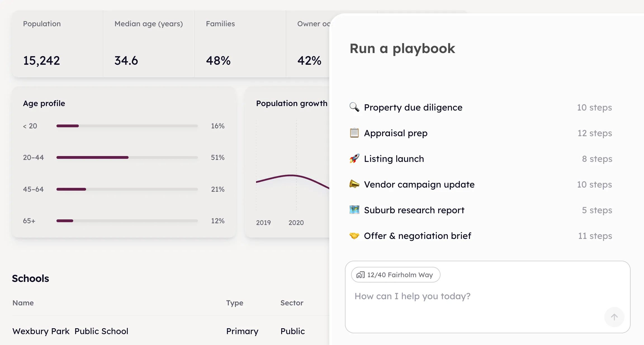Click the Population value 15,242
The image size is (644, 345).
tap(41, 61)
